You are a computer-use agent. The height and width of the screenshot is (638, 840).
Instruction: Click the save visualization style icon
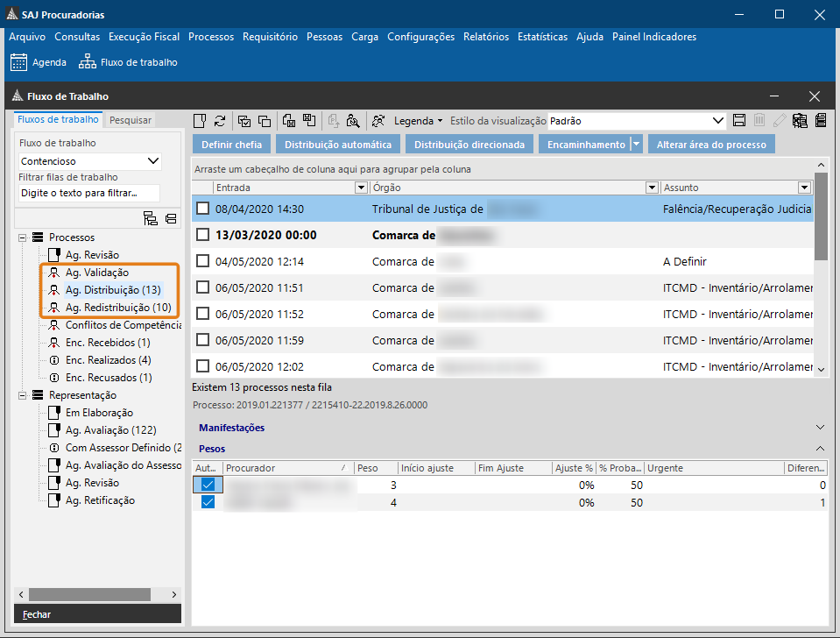(x=738, y=121)
